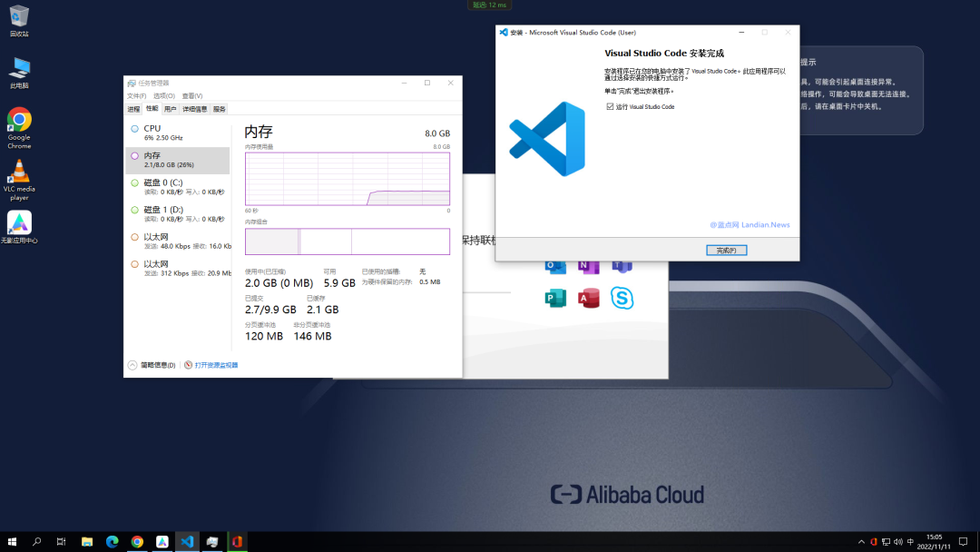Screen dimensions: 980x552
Task: Click the Publisher icon in Office window
Action: click(555, 298)
